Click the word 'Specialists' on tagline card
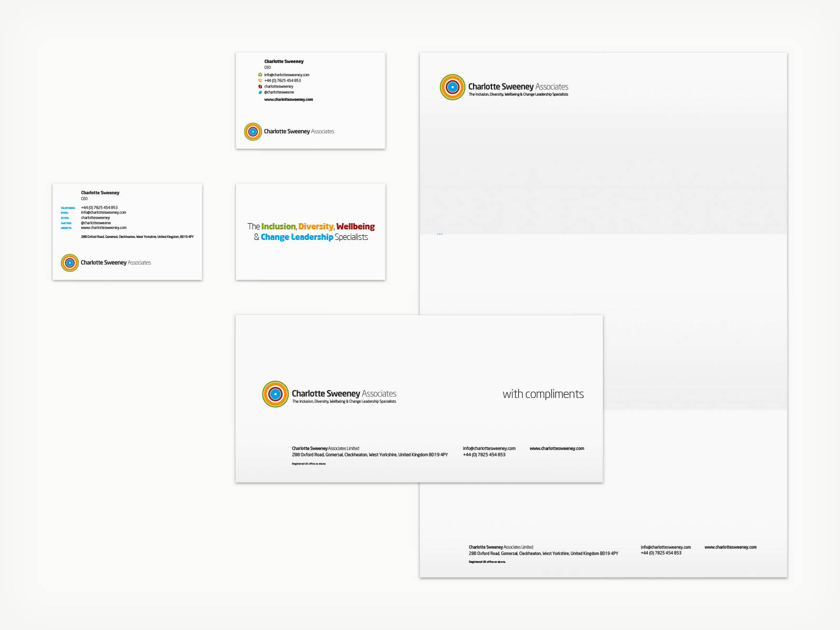The height and width of the screenshot is (630, 840). [351, 237]
